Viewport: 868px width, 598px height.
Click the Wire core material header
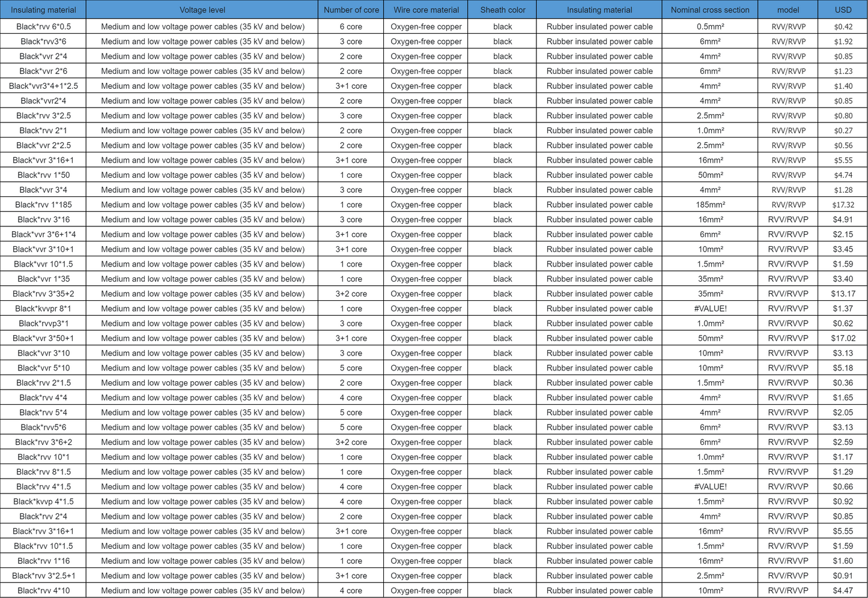coord(426,10)
